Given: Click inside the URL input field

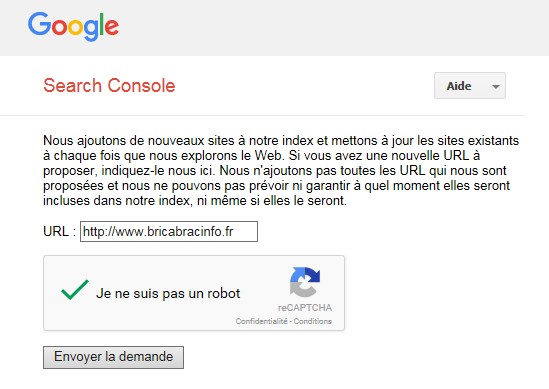Looking at the screenshot, I should pyautogui.click(x=169, y=231).
